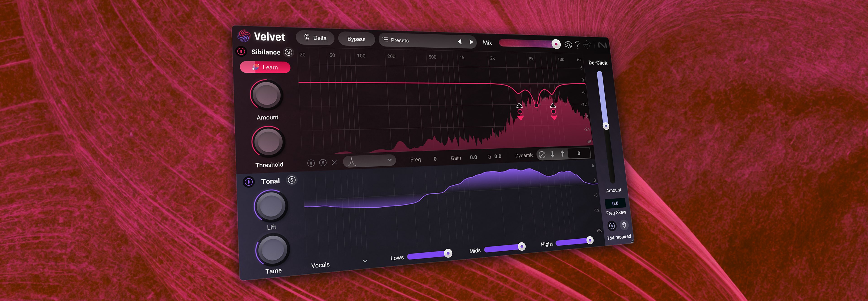Click the iZotope scribble logo icon
The height and width of the screenshot is (301, 868).
coord(587,45)
